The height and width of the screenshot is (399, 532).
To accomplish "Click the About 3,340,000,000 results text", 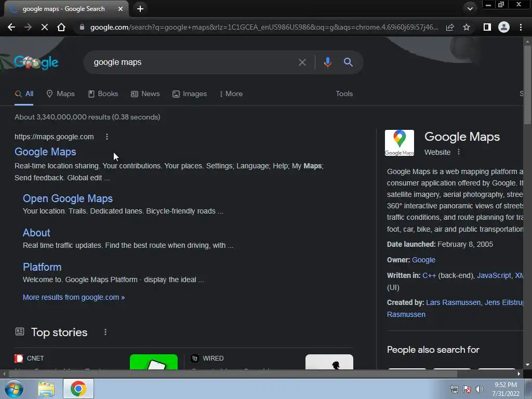I will [x=87, y=117].
